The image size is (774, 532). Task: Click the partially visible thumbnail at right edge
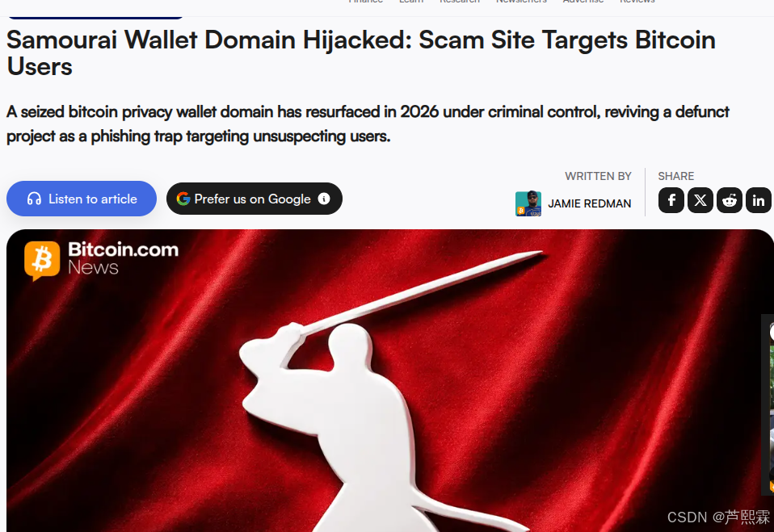pyautogui.click(x=768, y=404)
